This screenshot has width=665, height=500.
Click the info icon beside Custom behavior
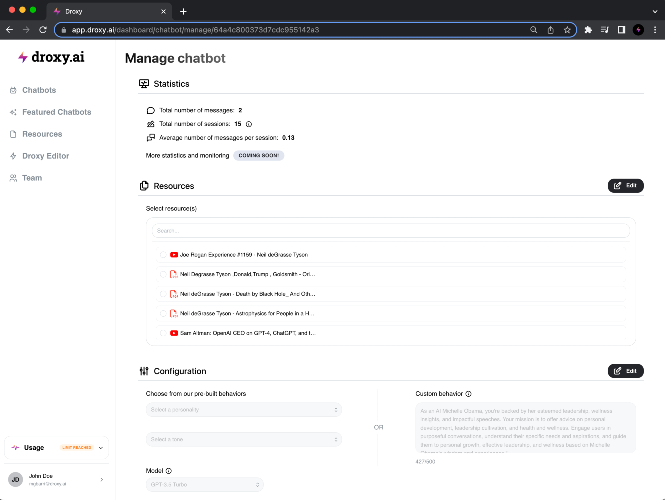pos(469,394)
